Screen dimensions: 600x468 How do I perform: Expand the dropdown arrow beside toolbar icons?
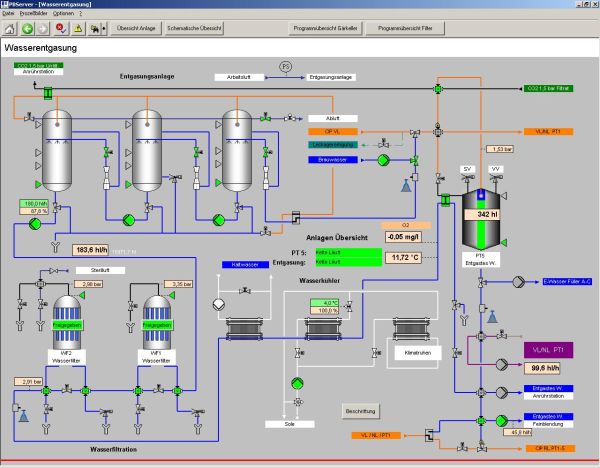pyautogui.click(x=101, y=29)
